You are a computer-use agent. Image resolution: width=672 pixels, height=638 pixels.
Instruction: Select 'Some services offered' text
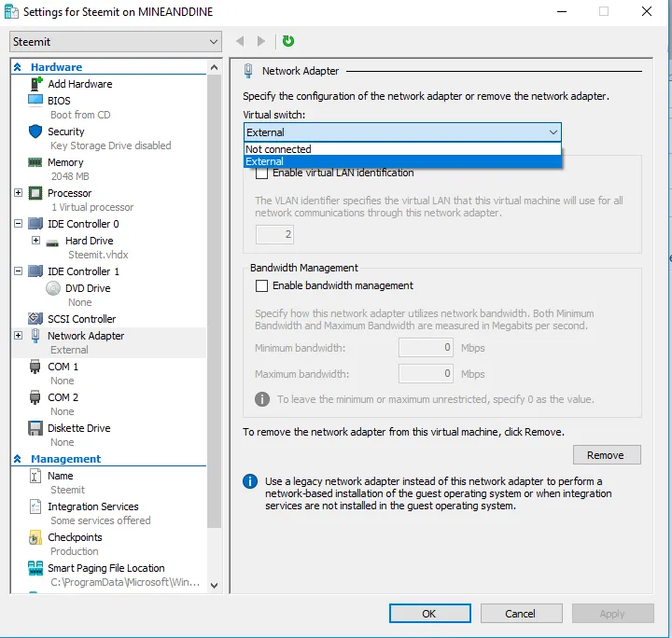(101, 520)
